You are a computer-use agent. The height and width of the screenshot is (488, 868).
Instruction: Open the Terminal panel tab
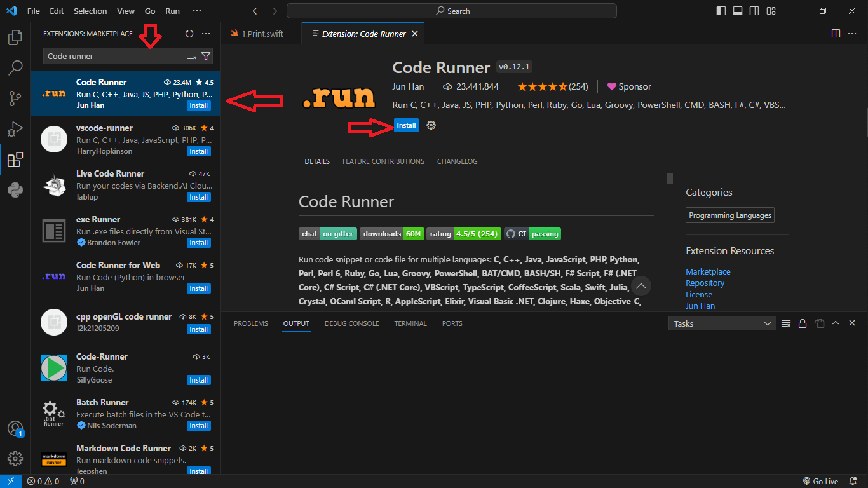tap(410, 323)
